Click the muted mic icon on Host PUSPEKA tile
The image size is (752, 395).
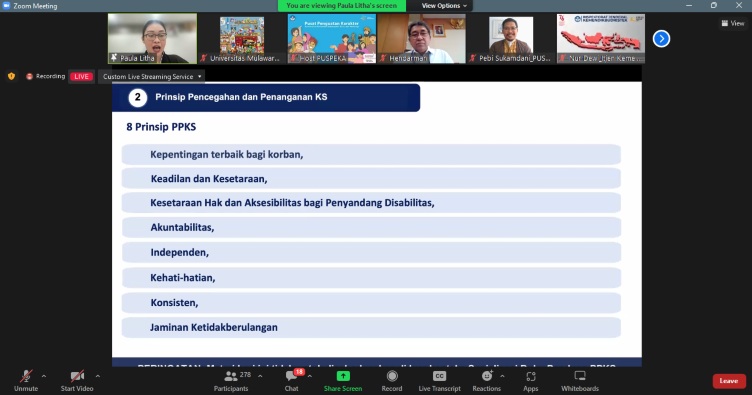[x=294, y=58]
